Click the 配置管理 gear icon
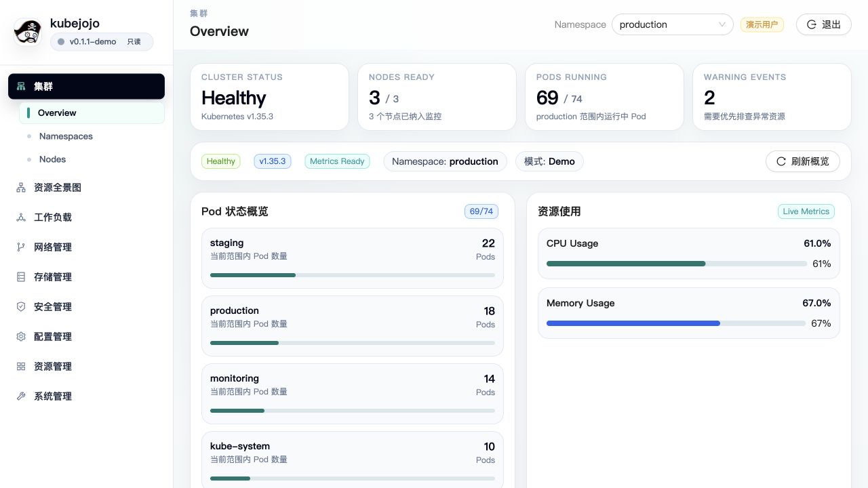Image resolution: width=868 pixels, height=488 pixels. (21, 337)
